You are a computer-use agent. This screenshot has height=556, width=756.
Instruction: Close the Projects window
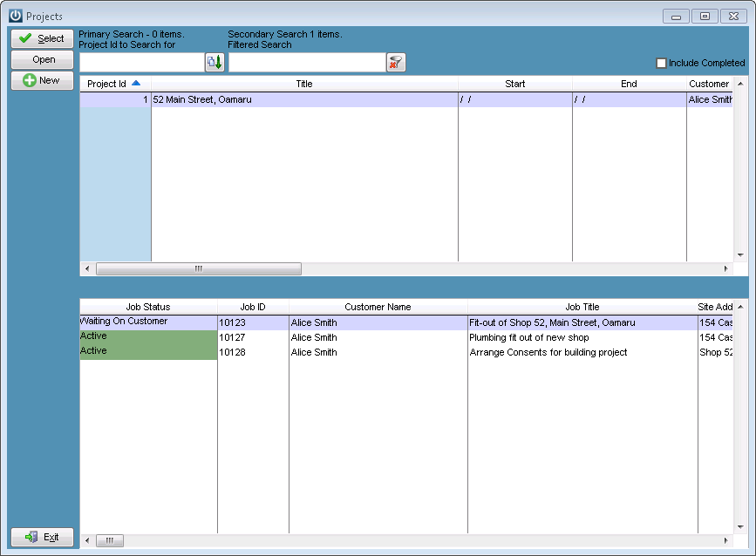734,17
